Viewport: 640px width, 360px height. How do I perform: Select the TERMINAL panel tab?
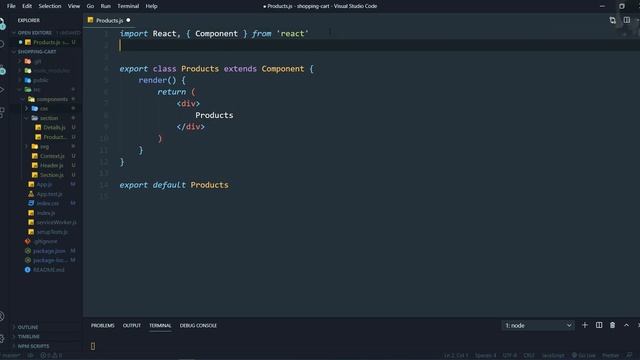click(x=160, y=325)
